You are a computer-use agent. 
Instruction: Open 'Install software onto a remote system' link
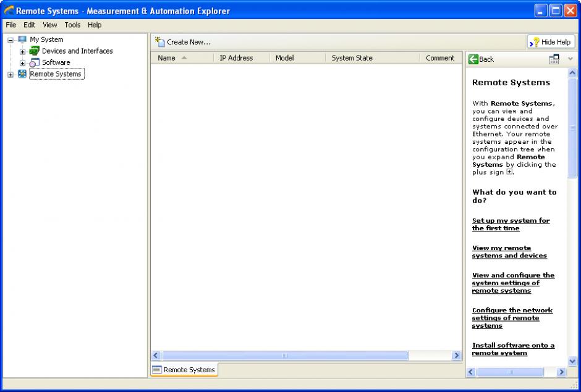pos(513,349)
